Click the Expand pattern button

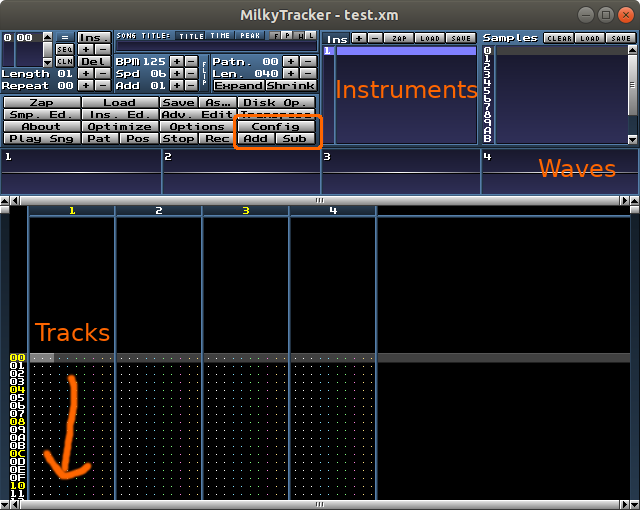click(x=239, y=86)
